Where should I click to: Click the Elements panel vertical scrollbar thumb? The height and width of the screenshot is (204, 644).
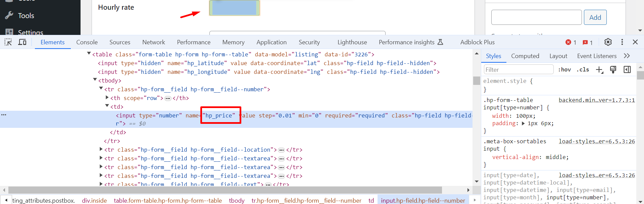[x=477, y=81]
